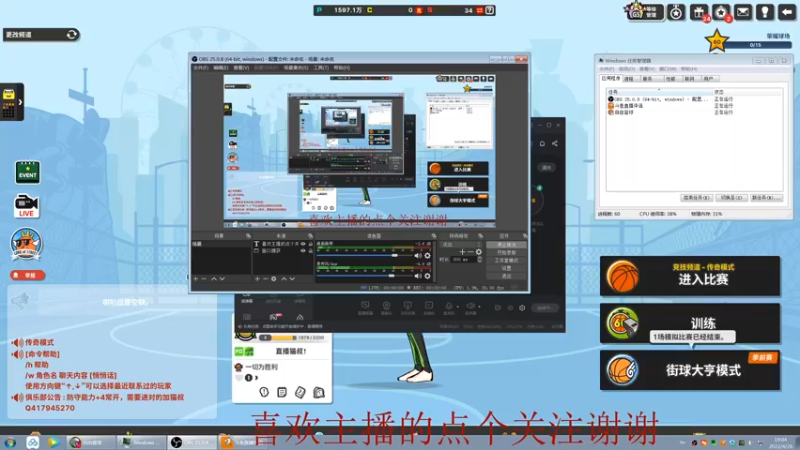Open OBS View menu
The width and height of the screenshot is (800, 450).
click(241, 67)
